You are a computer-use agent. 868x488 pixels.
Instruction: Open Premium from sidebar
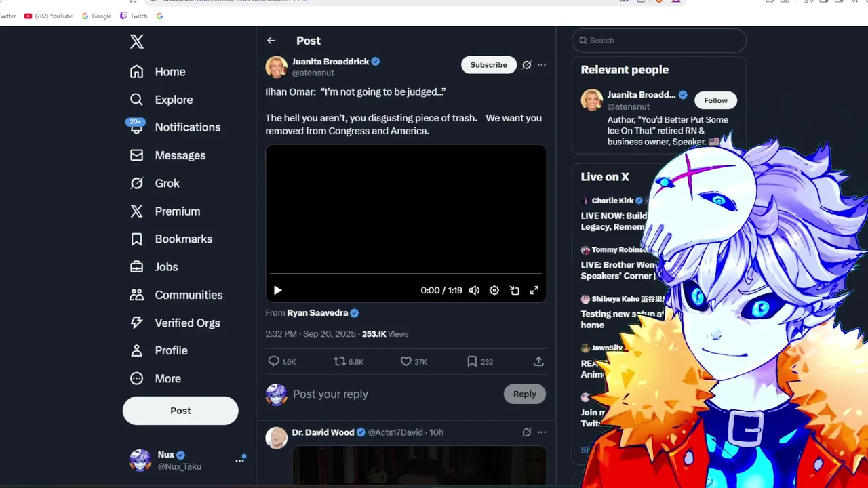[165, 211]
